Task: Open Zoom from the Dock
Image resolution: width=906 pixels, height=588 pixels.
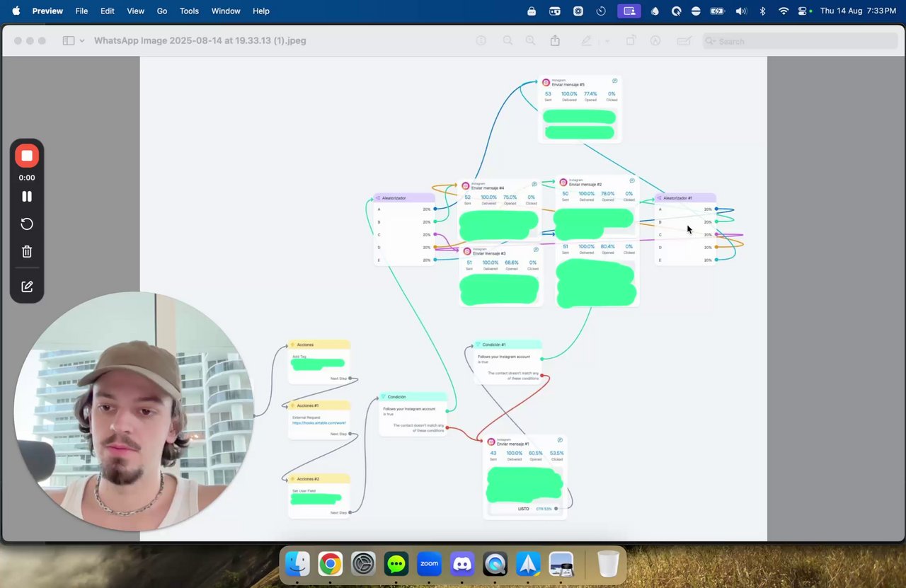Action: pyautogui.click(x=429, y=564)
